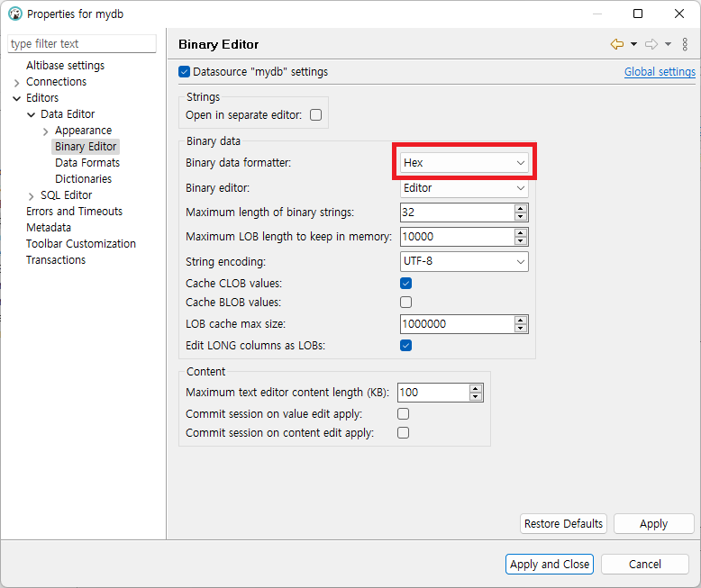This screenshot has width=701, height=588.
Task: Click the back navigation arrow icon
Action: point(617,44)
